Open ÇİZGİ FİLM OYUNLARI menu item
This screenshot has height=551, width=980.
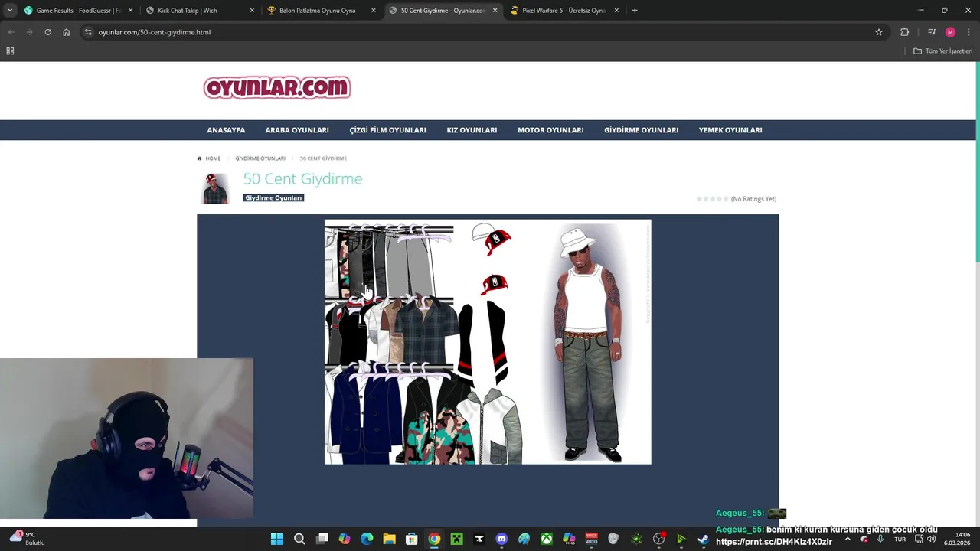click(x=387, y=130)
